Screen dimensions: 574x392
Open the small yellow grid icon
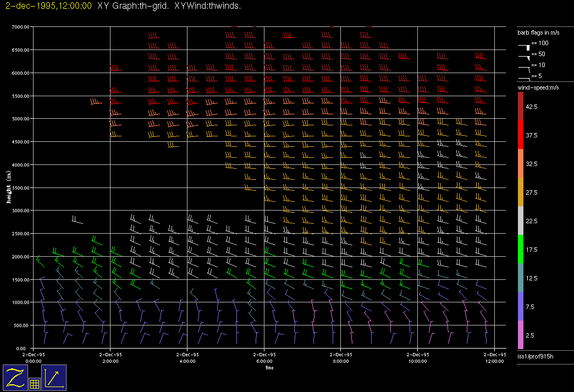point(34,384)
